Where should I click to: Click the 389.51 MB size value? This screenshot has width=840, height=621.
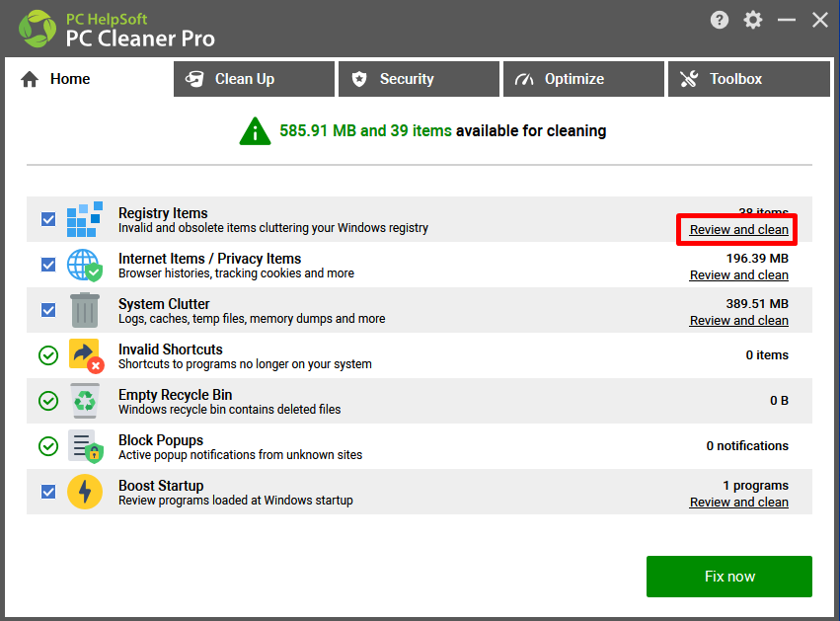click(757, 304)
